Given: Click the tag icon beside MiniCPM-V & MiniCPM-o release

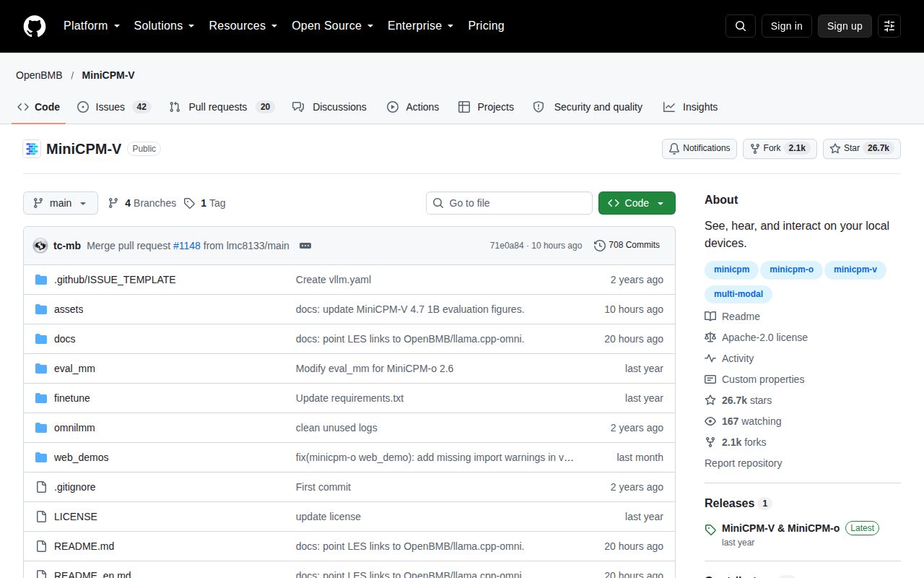Looking at the screenshot, I should click(710, 530).
